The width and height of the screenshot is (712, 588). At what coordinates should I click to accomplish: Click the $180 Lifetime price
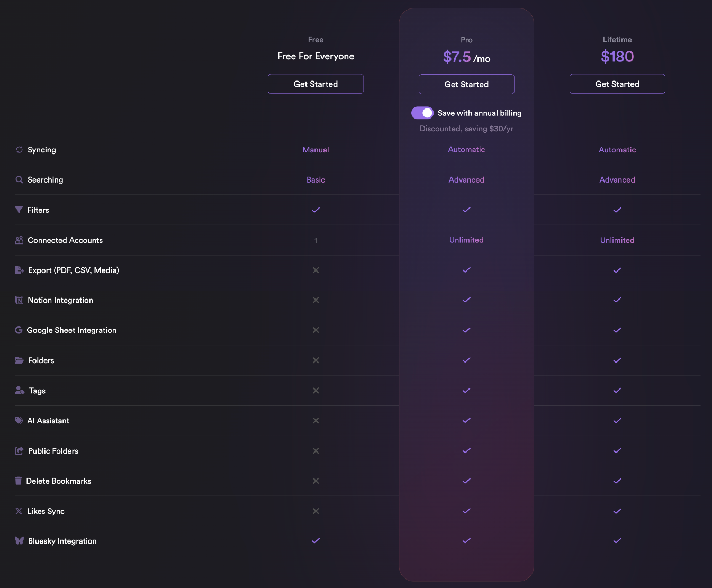click(617, 57)
